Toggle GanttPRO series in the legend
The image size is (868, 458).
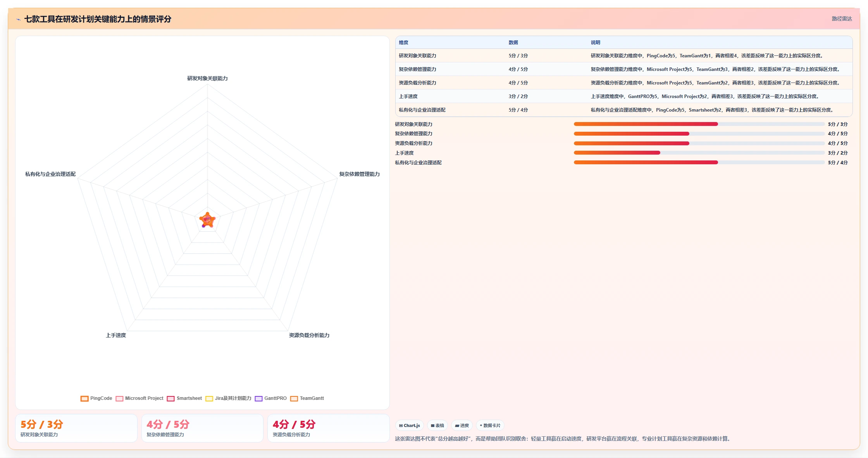pyautogui.click(x=270, y=398)
